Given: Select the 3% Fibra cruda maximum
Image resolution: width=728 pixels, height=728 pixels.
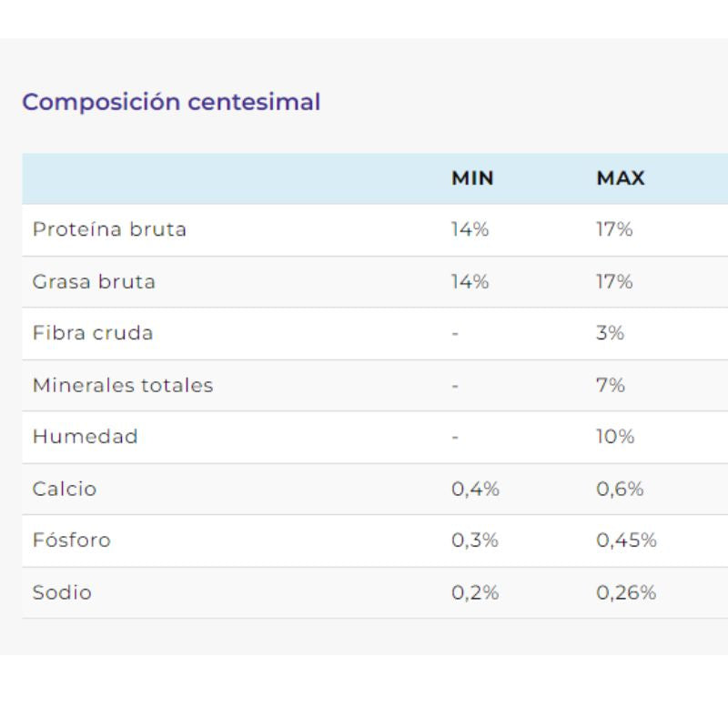Looking at the screenshot, I should pos(610,333).
